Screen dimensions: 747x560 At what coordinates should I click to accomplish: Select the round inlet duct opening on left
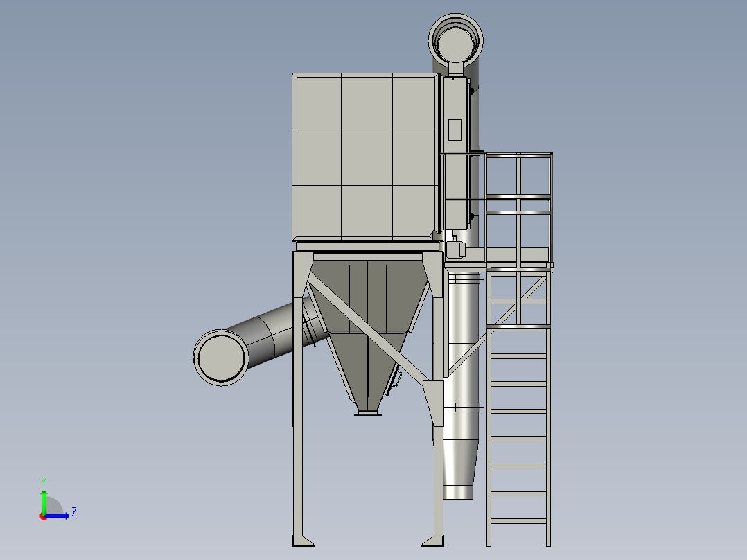pyautogui.click(x=221, y=358)
